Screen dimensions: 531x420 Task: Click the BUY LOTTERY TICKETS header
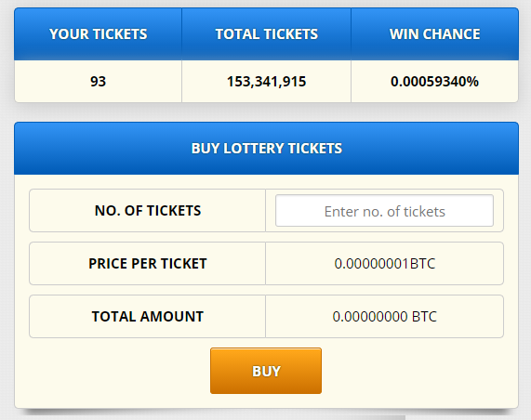[267, 149]
